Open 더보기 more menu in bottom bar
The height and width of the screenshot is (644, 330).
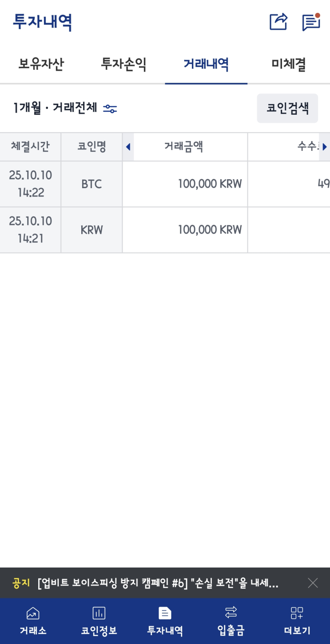[x=297, y=621]
